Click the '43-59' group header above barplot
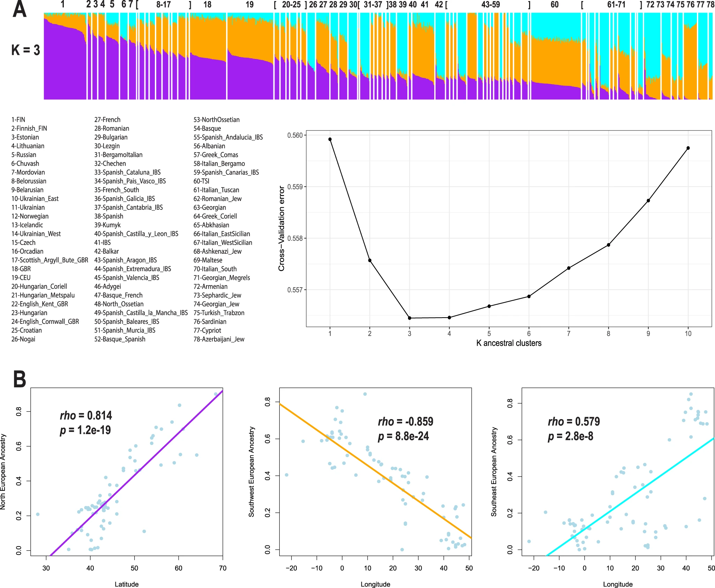The height and width of the screenshot is (588, 715). tap(490, 5)
